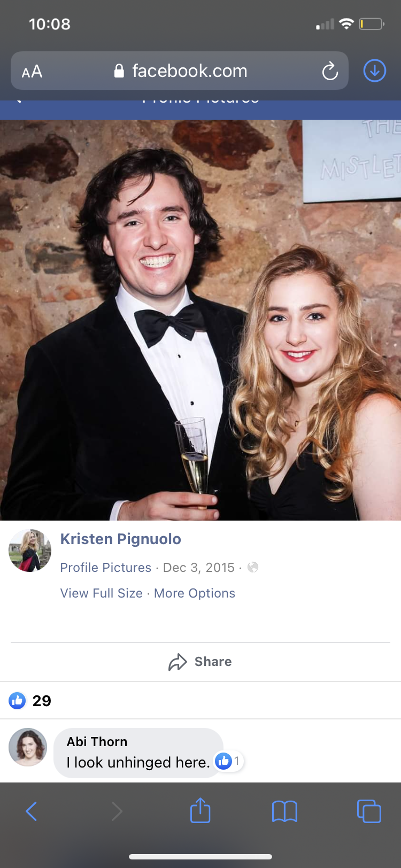Image resolution: width=401 pixels, height=868 pixels.
Task: Tap the facebook.com address bar
Action: click(180, 71)
